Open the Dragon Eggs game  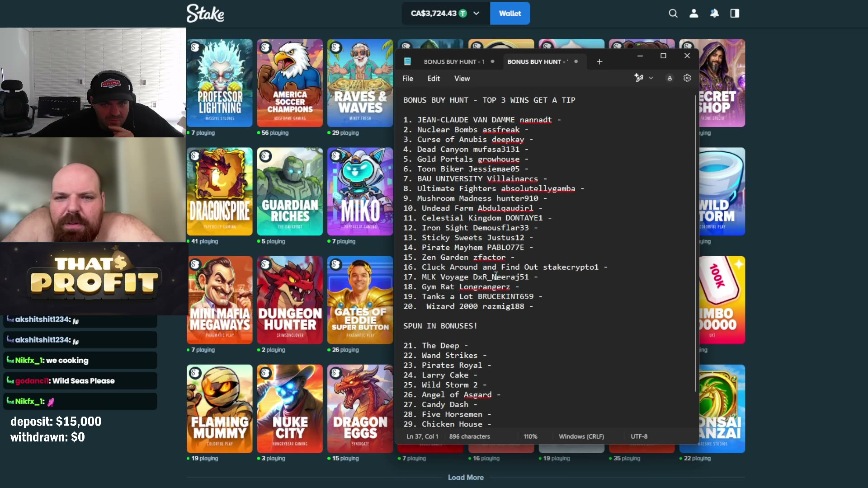pyautogui.click(x=360, y=408)
